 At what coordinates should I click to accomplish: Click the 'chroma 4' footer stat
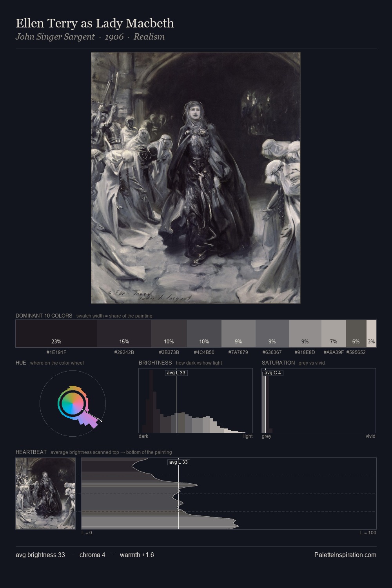coord(92,555)
